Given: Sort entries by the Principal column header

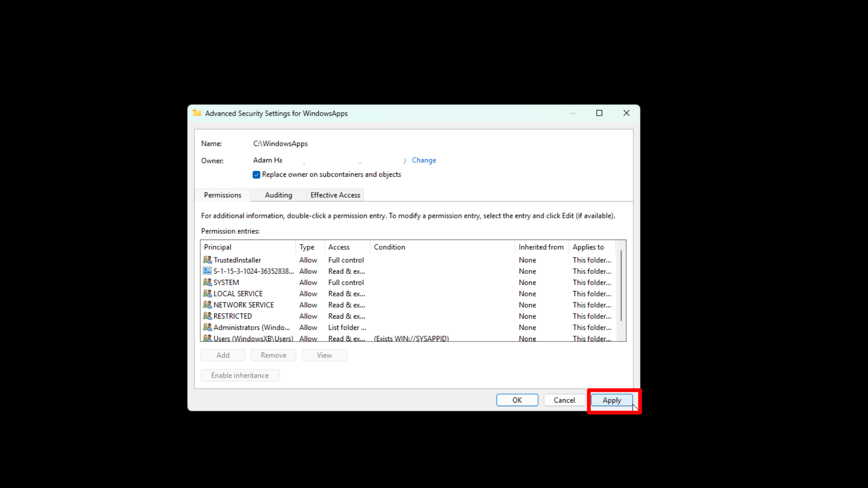Looking at the screenshot, I should (x=217, y=247).
